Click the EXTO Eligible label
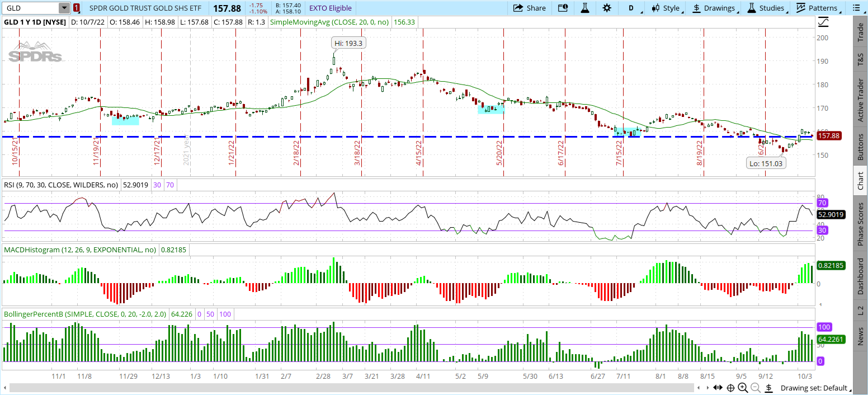Viewport: 868px width, 395px height. (331, 8)
